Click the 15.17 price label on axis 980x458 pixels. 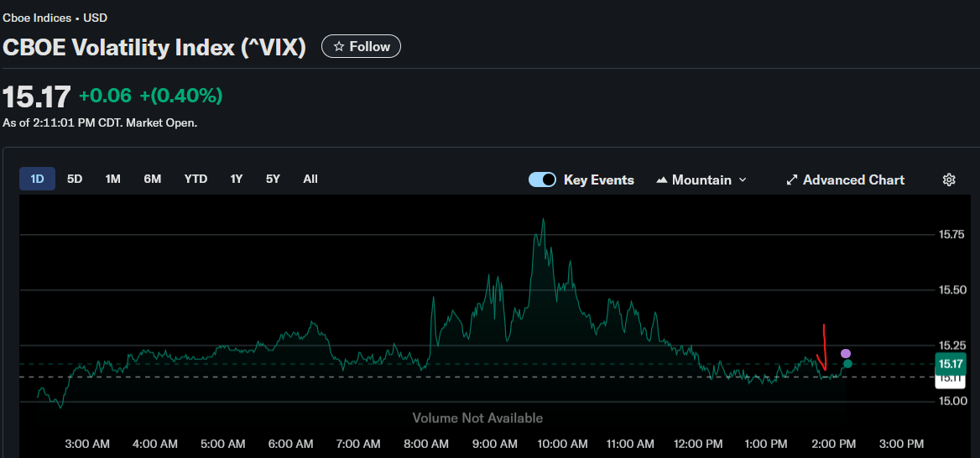point(951,364)
